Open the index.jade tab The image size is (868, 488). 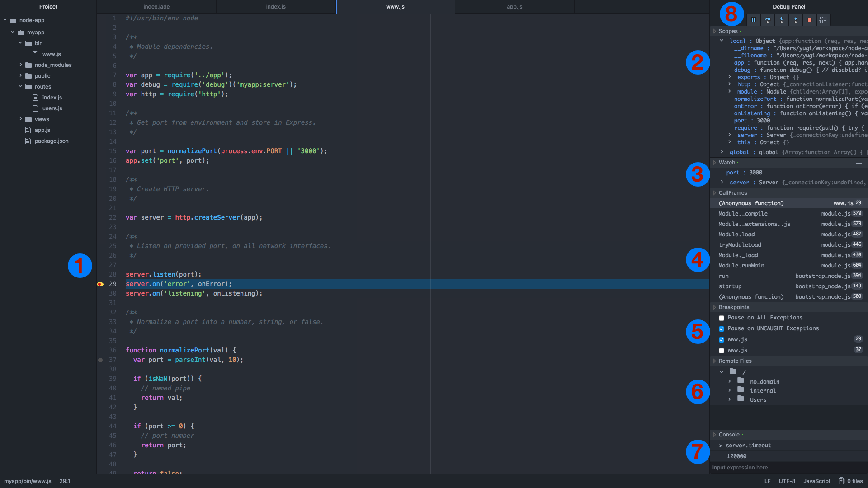(x=156, y=7)
